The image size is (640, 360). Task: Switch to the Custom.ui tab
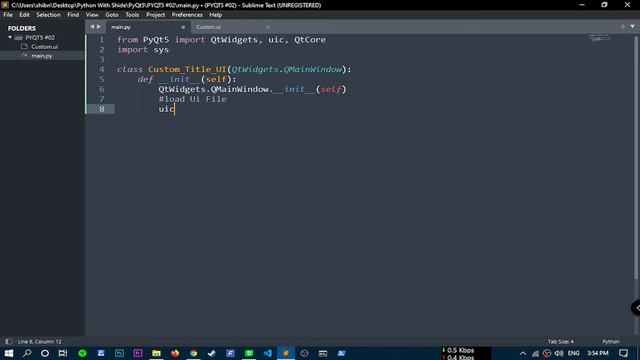pyautogui.click(x=229, y=27)
